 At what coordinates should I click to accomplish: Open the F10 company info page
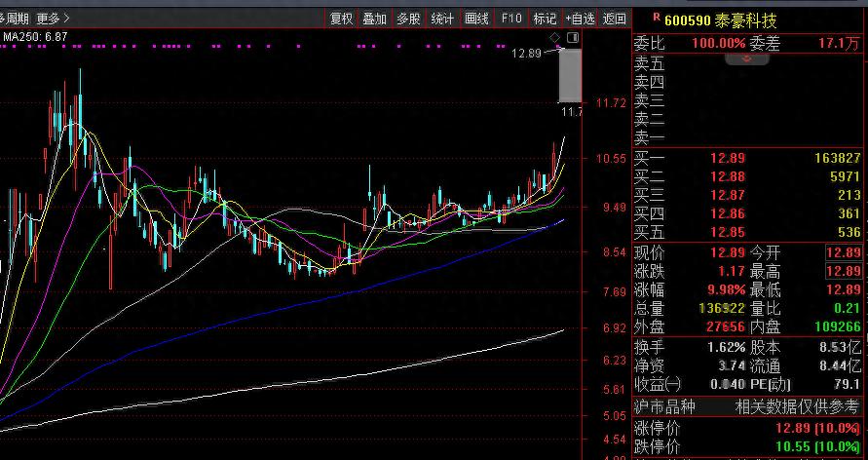pos(511,19)
